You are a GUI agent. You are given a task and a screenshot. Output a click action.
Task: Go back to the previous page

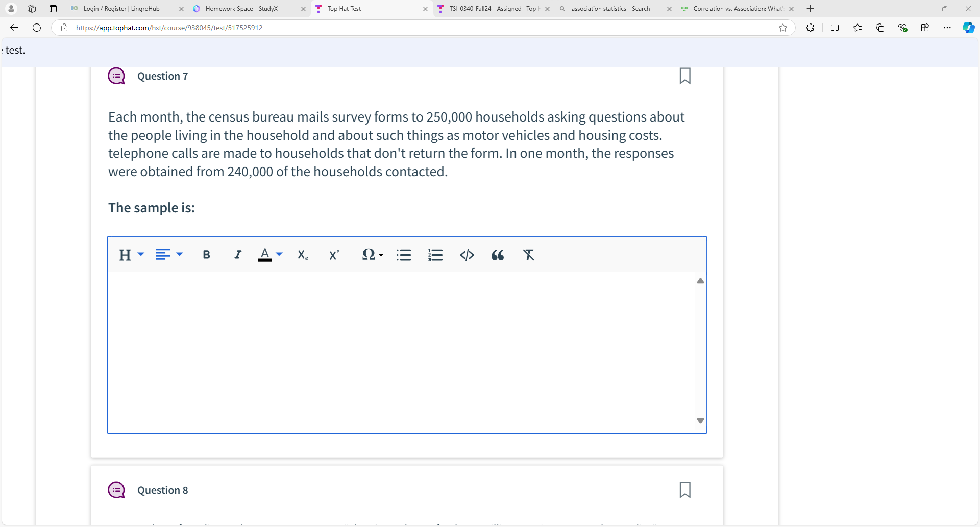point(14,28)
